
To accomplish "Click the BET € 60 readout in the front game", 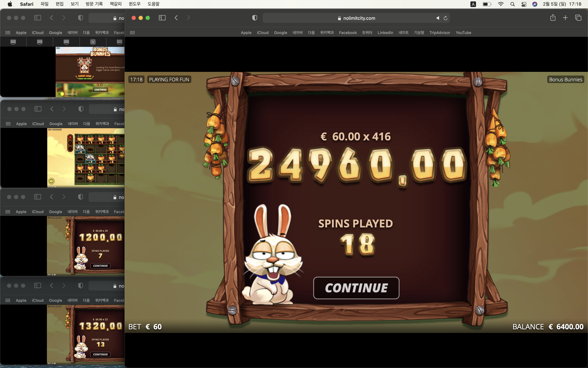I will 145,327.
